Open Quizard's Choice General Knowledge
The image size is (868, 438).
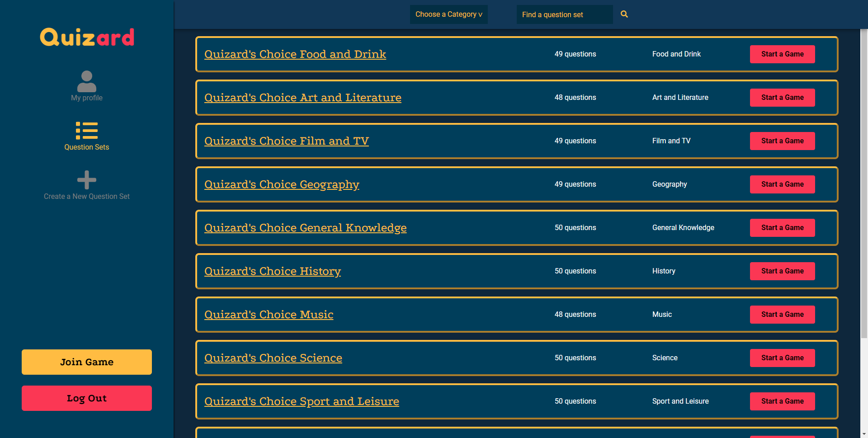(x=306, y=228)
